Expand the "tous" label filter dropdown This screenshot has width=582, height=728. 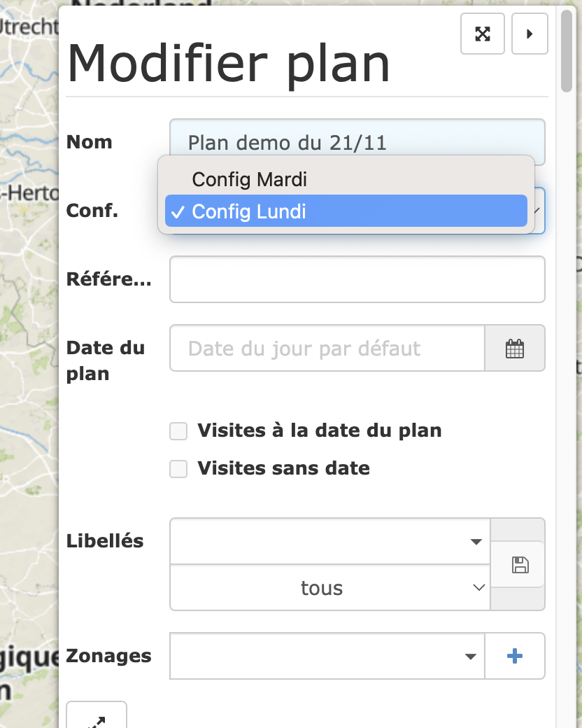[x=330, y=588]
